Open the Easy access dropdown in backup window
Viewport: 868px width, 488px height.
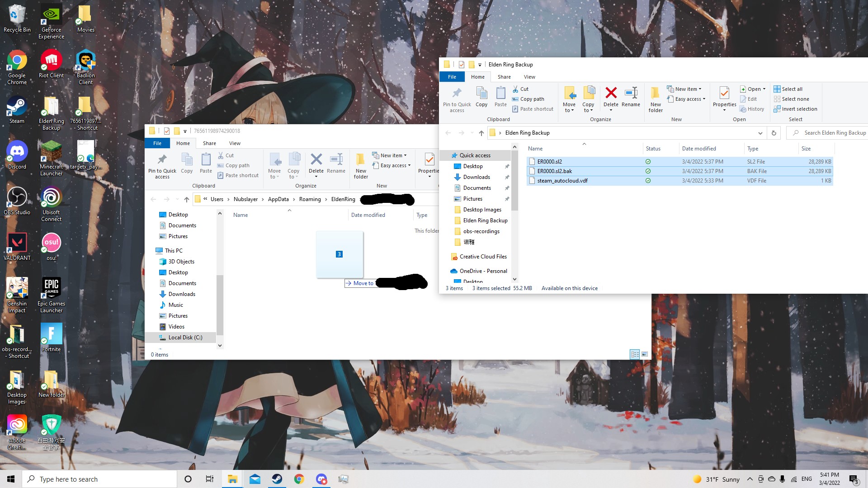tap(689, 99)
